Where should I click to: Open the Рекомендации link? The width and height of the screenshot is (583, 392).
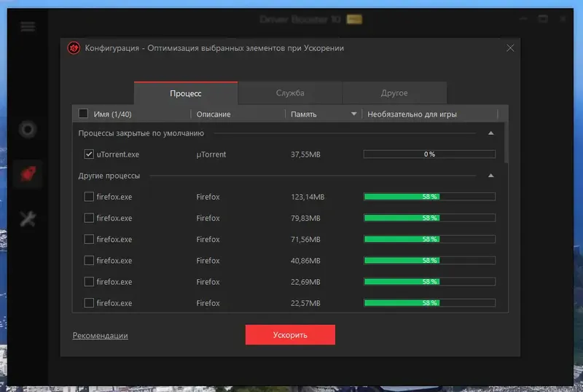[100, 335]
